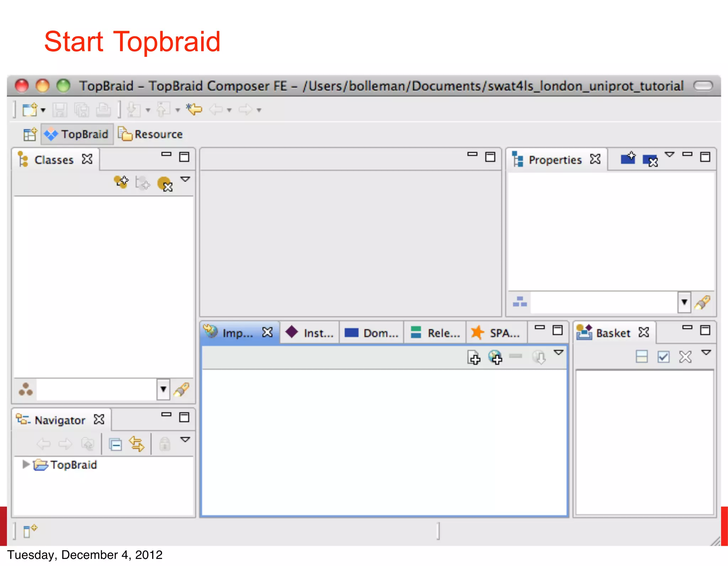Click the macOS toolbar toggle pill button
Screen dimensions: 728x566
703,86
